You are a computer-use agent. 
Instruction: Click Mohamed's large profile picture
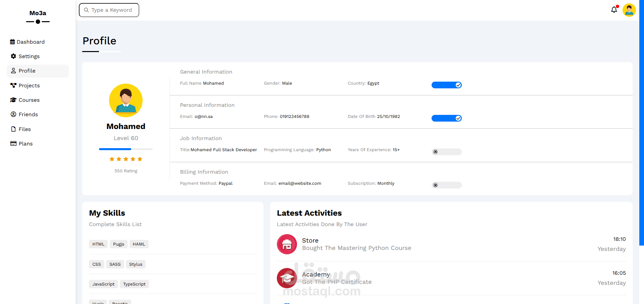point(126,100)
